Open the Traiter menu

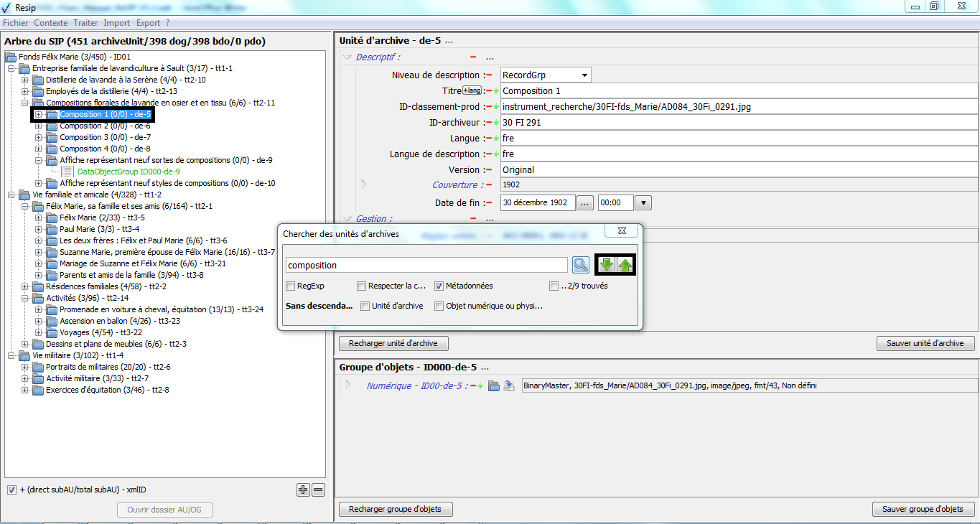(x=85, y=23)
